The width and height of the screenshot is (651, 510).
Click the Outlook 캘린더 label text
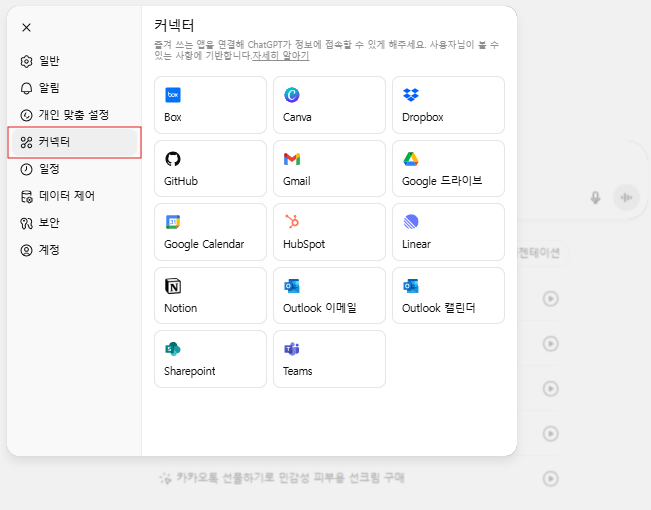(439, 308)
